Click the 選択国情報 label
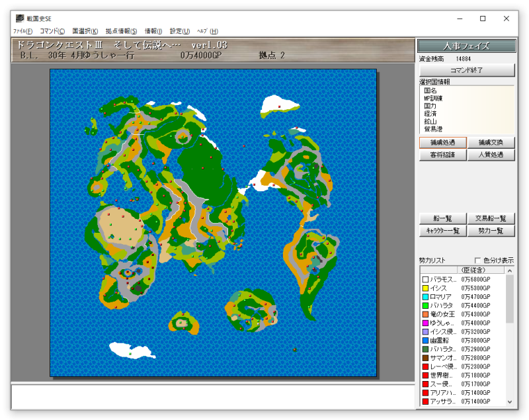This screenshot has width=529, height=420. click(434, 82)
